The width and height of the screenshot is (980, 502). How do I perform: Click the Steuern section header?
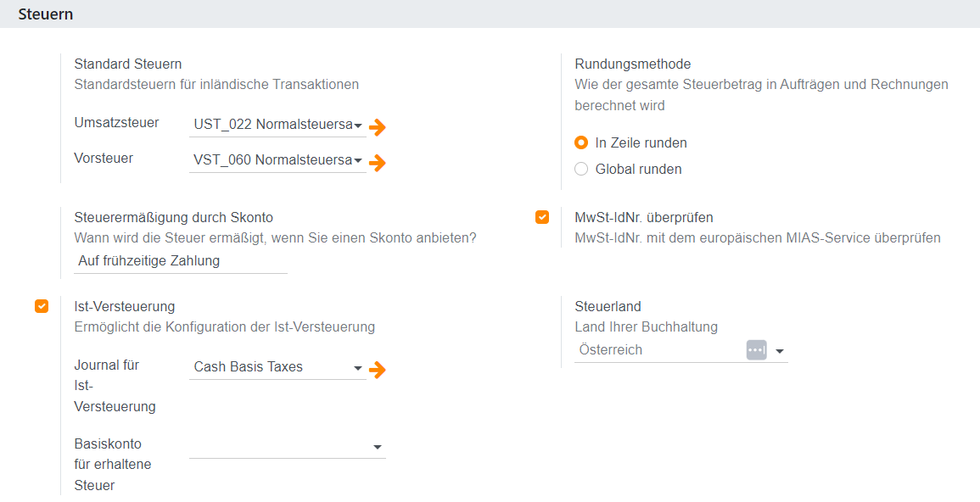[46, 14]
